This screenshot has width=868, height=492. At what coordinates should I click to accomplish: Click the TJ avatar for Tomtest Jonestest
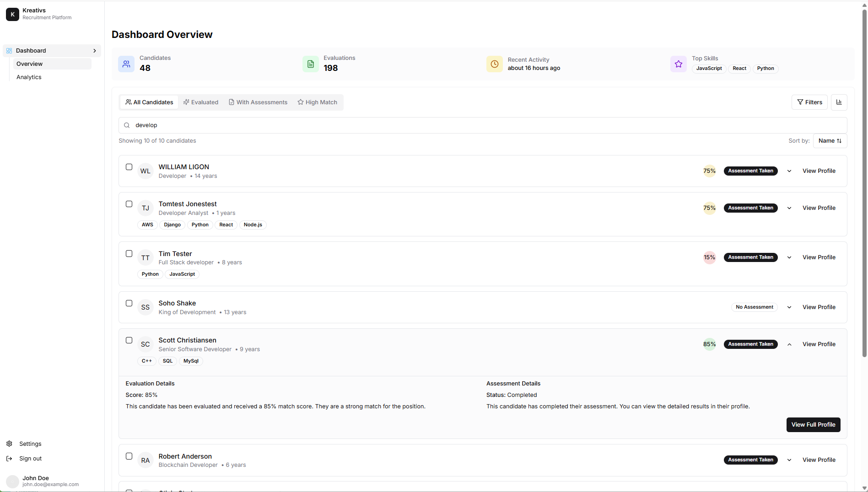(x=146, y=208)
